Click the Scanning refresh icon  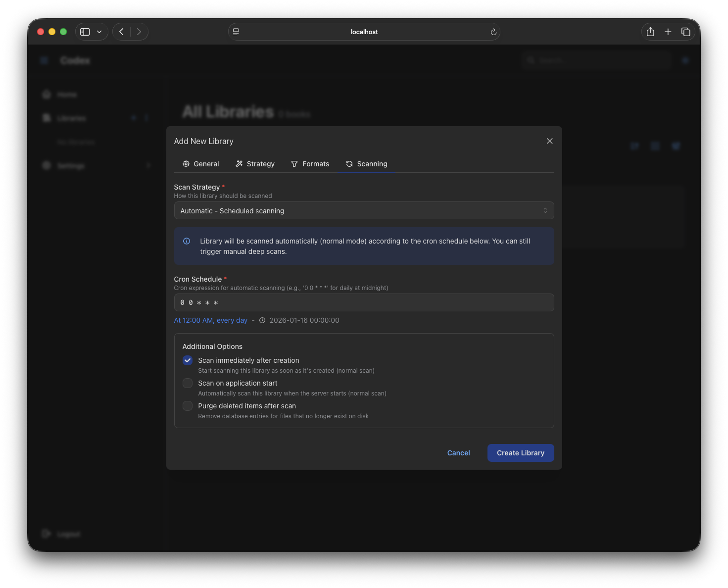(350, 164)
